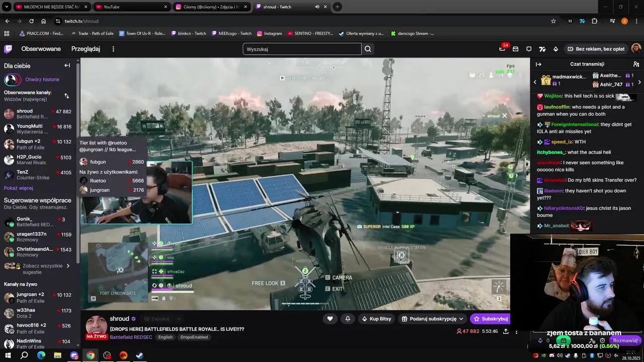This screenshot has height=362, width=644.
Task: Click the Kup Bitsy button
Action: 376,319
